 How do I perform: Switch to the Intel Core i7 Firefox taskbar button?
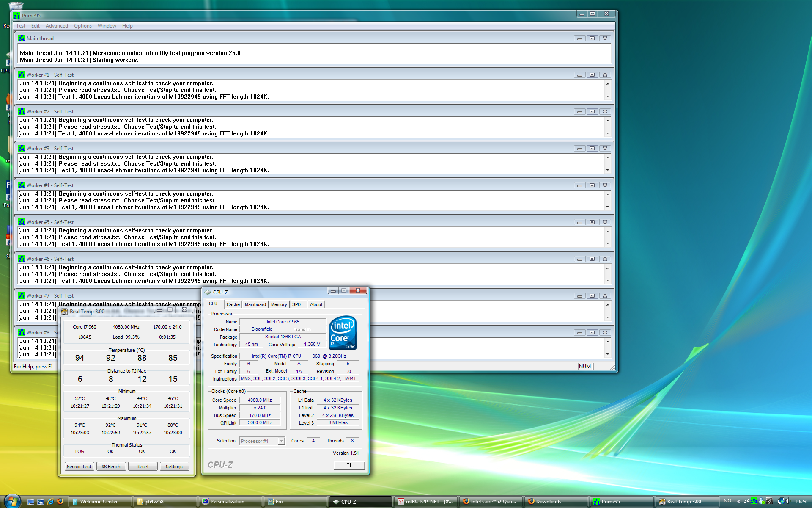point(491,502)
